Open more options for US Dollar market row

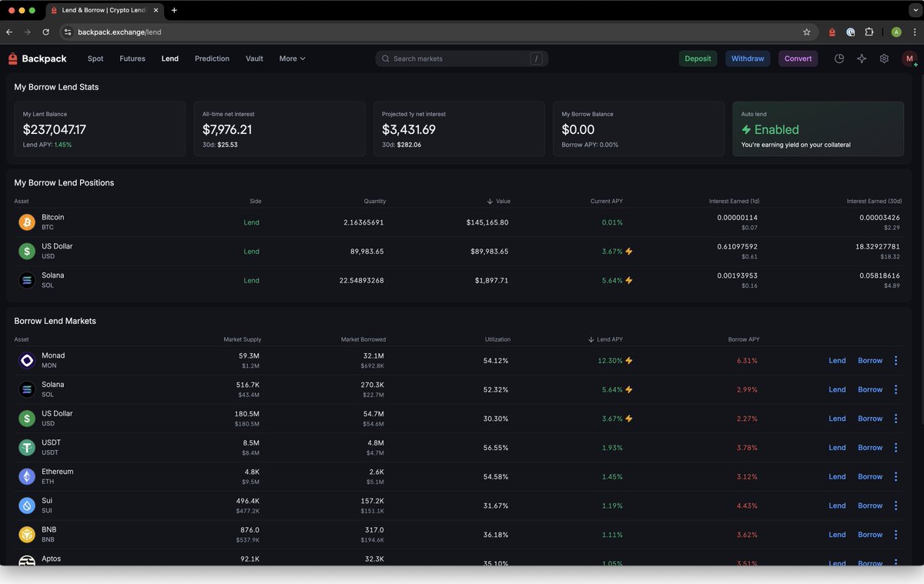pyautogui.click(x=896, y=419)
